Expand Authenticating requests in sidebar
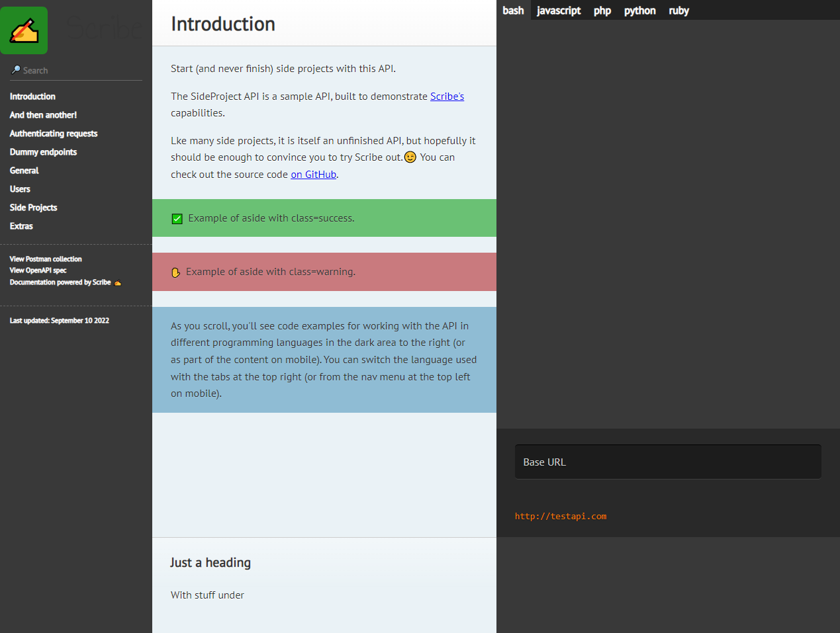Viewport: 840px width, 633px height. [x=54, y=134]
